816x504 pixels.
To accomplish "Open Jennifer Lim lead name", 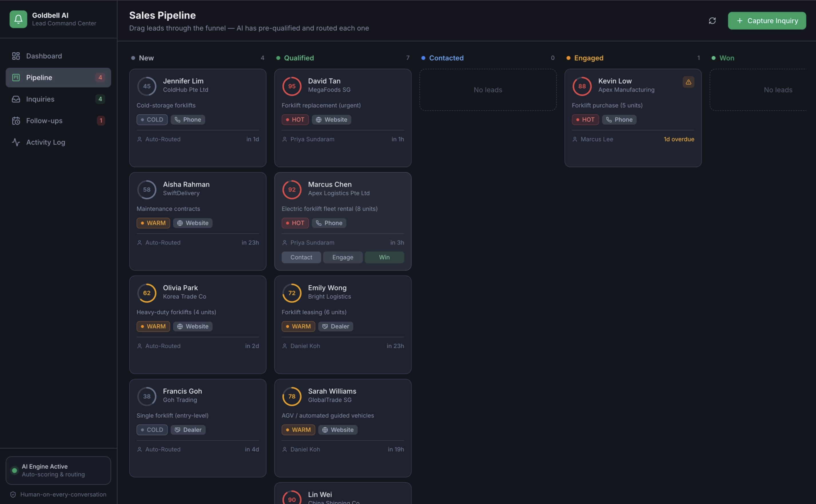I will [183, 81].
